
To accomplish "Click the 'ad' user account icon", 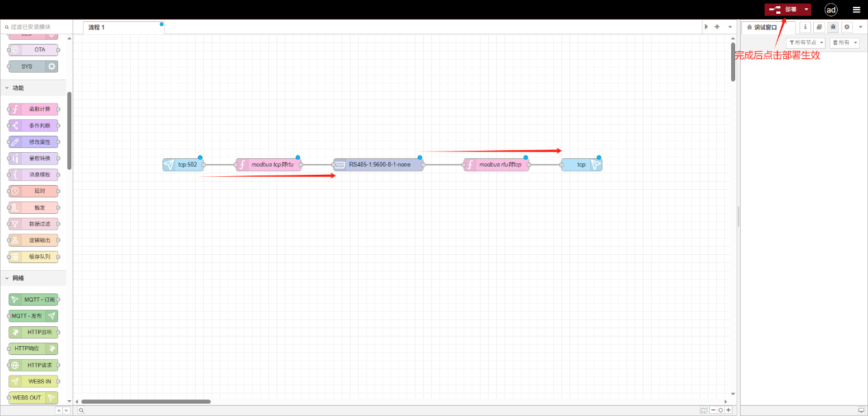I will 831,10.
